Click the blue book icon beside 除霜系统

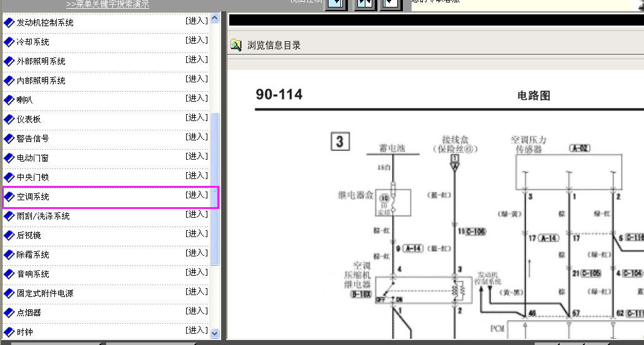point(9,255)
